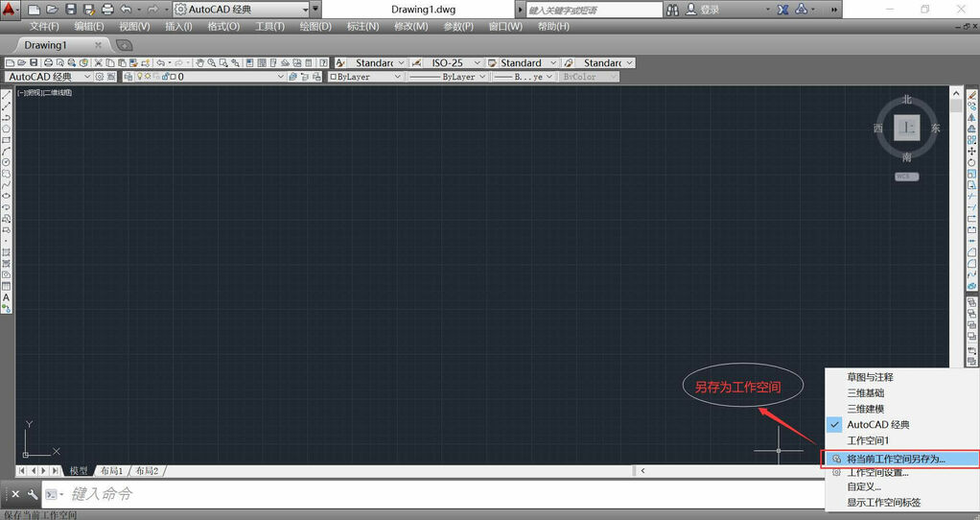This screenshot has height=520, width=980.
Task: Choose '将当前工作空间另存为...' from the menu
Action: pyautogui.click(x=896, y=459)
